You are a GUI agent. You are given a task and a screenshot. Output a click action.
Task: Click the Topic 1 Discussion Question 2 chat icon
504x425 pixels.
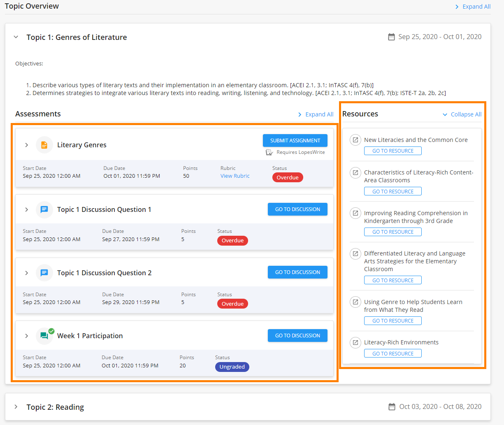[44, 273]
